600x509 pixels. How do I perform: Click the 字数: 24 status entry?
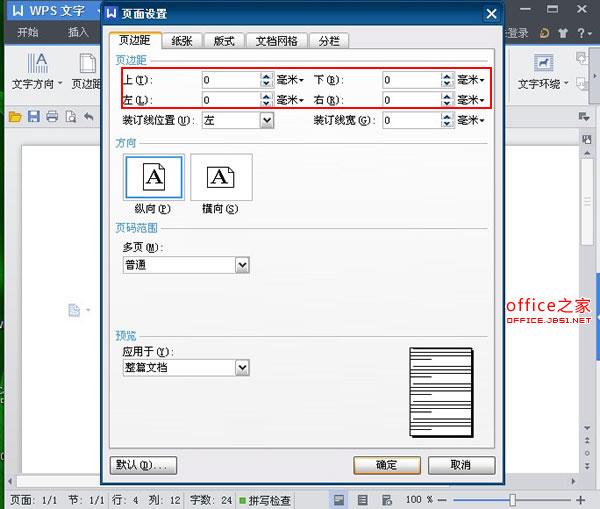(211, 501)
